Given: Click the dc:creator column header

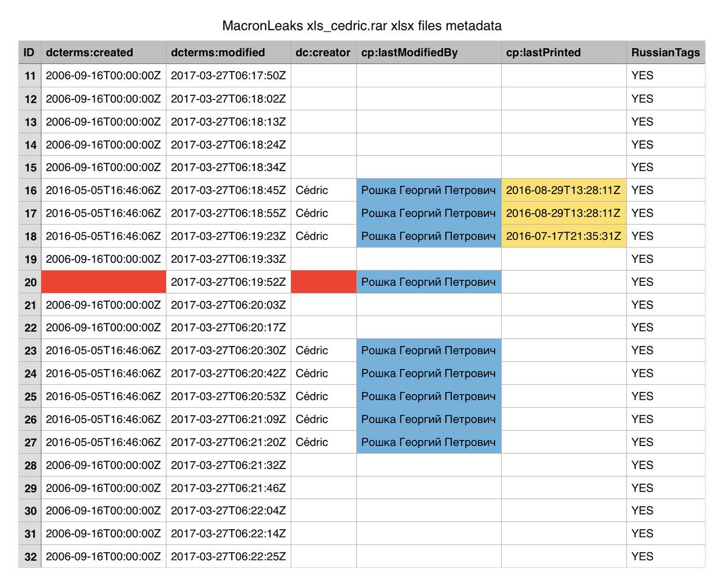Looking at the screenshot, I should pos(323,53).
